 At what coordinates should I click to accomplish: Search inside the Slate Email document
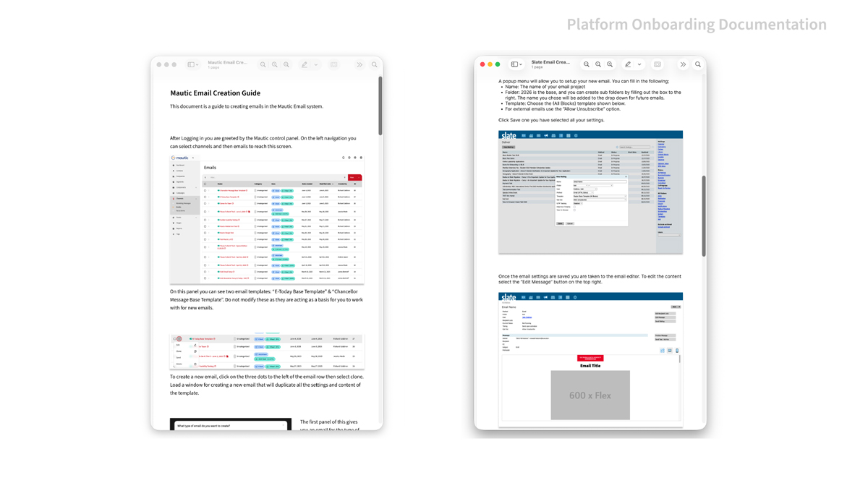(698, 64)
